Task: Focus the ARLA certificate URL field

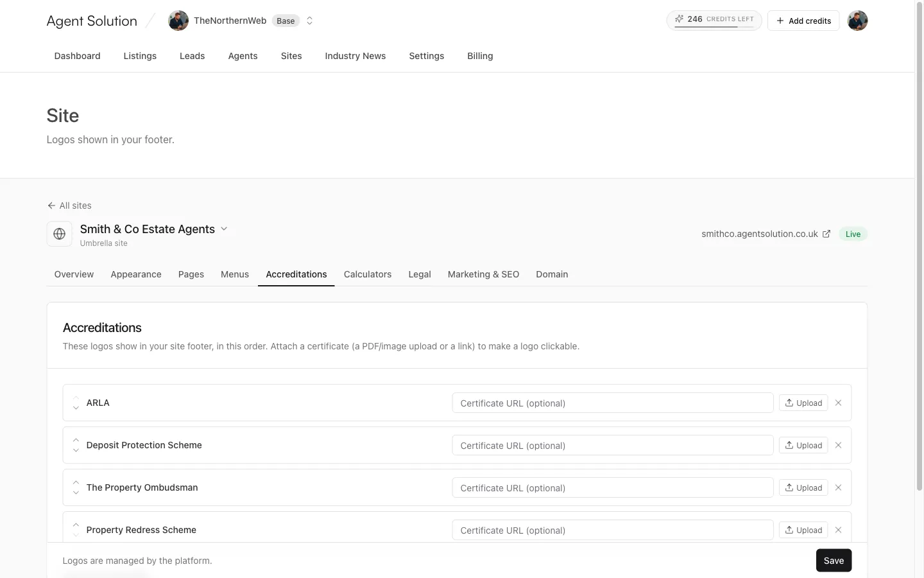Action: coord(613,403)
